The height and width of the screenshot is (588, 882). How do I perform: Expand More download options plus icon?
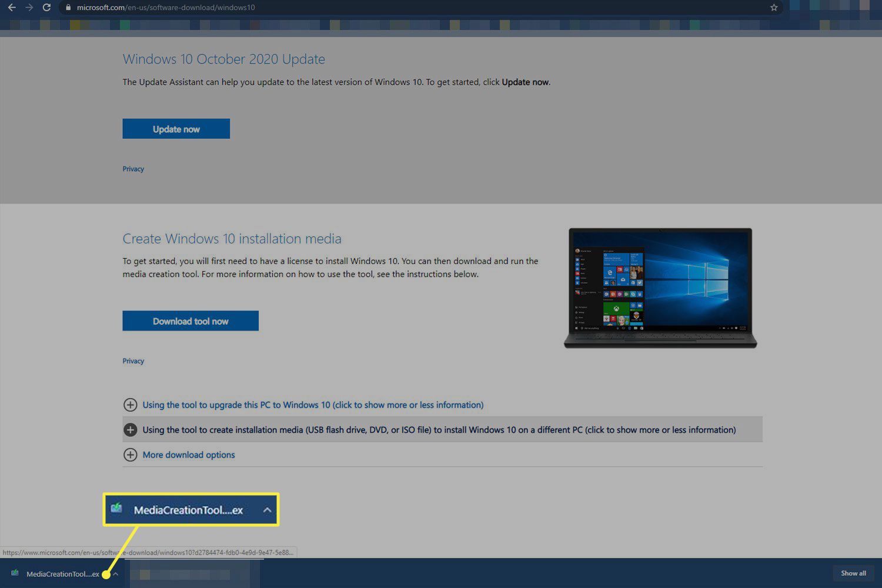[130, 455]
